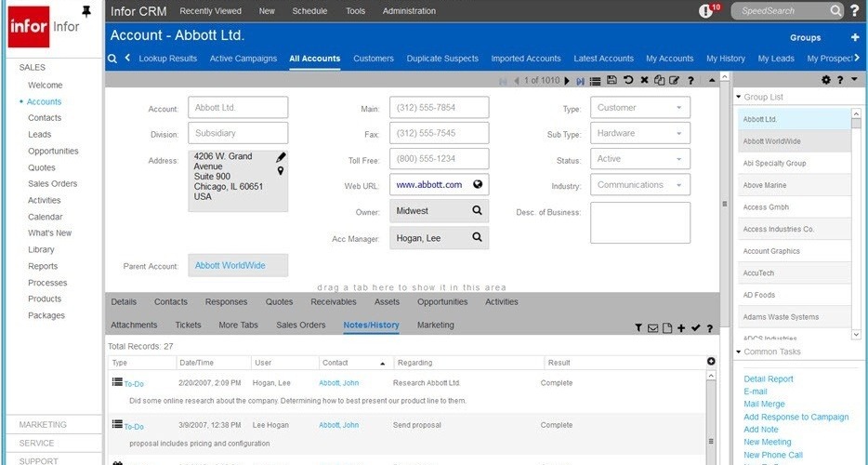
Task: Jump to the last record
Action: (580, 81)
